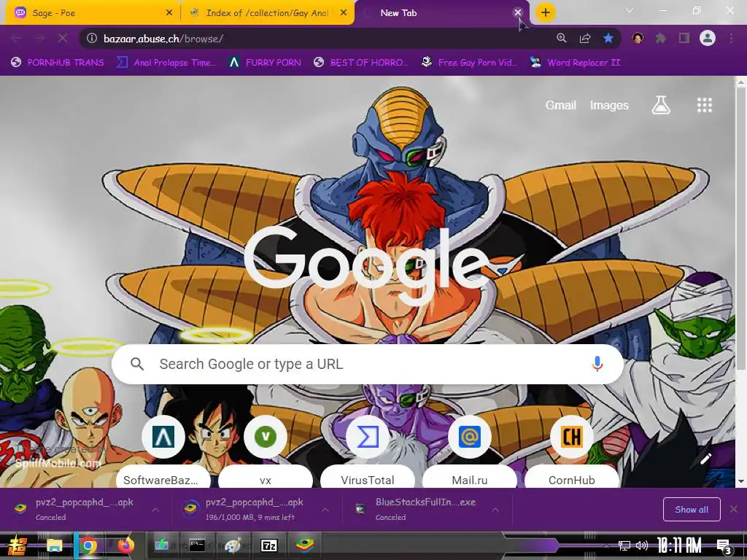Click the Show all downloads button

[x=692, y=510]
